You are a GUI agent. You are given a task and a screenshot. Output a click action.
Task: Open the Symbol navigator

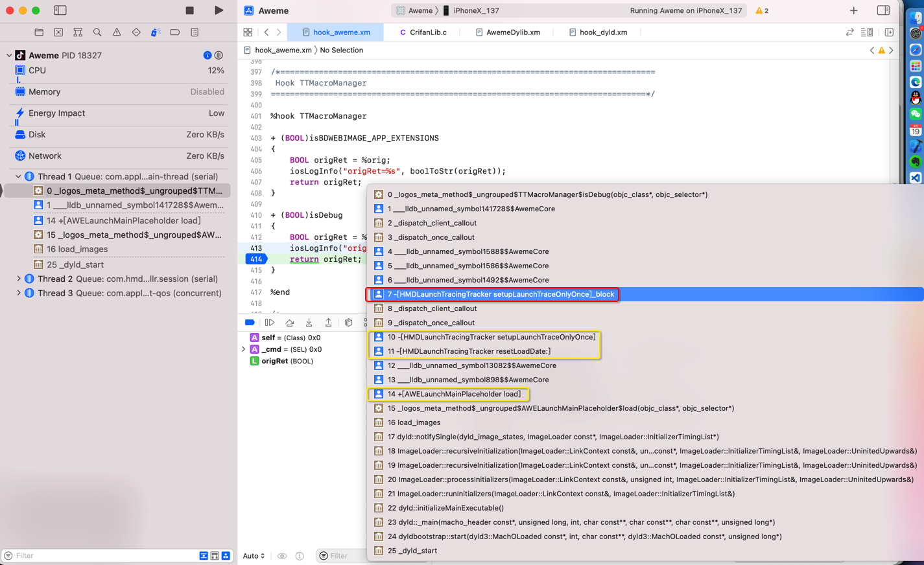[78, 32]
